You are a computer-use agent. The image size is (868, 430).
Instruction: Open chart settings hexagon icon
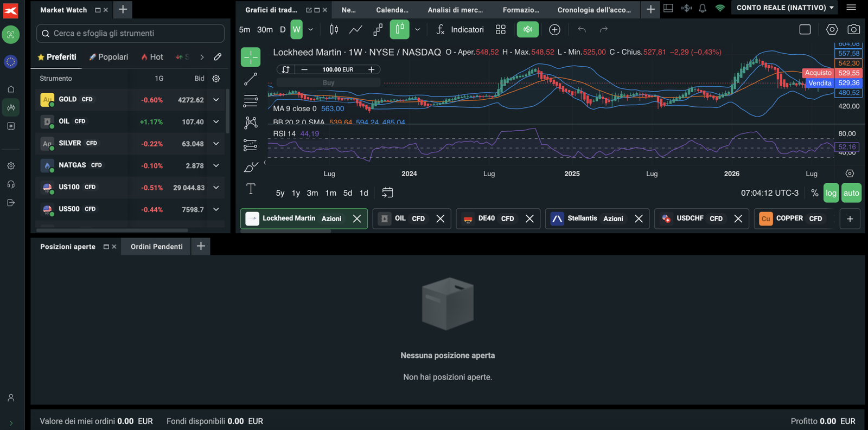point(832,30)
